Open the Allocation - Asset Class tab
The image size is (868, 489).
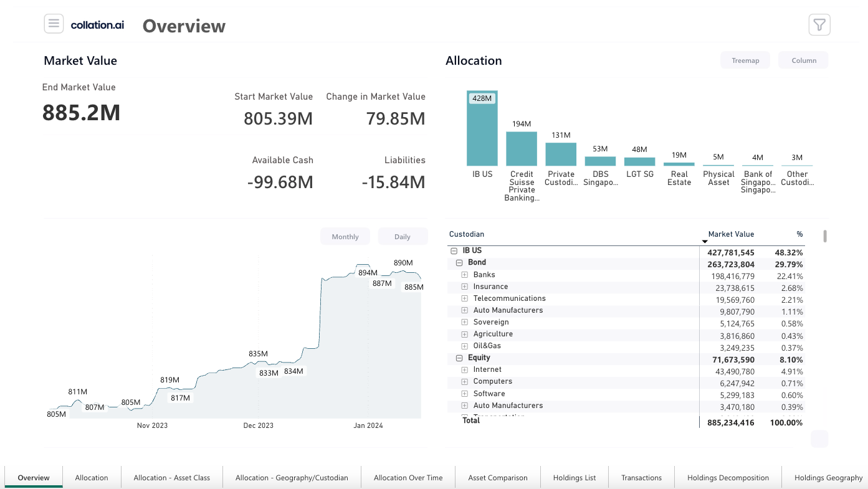coord(171,478)
